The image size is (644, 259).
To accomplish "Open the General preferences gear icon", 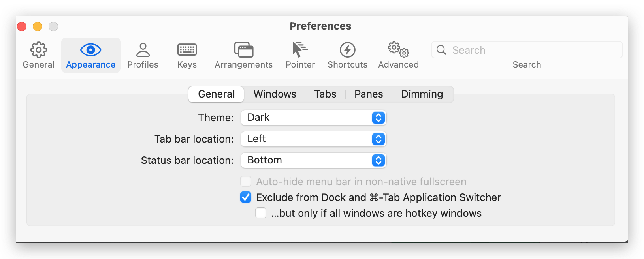I will (x=38, y=50).
